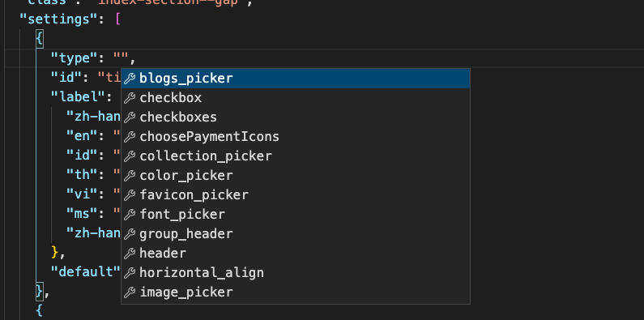Select the group_header suggestion
The width and height of the screenshot is (644, 320).
(296, 234)
